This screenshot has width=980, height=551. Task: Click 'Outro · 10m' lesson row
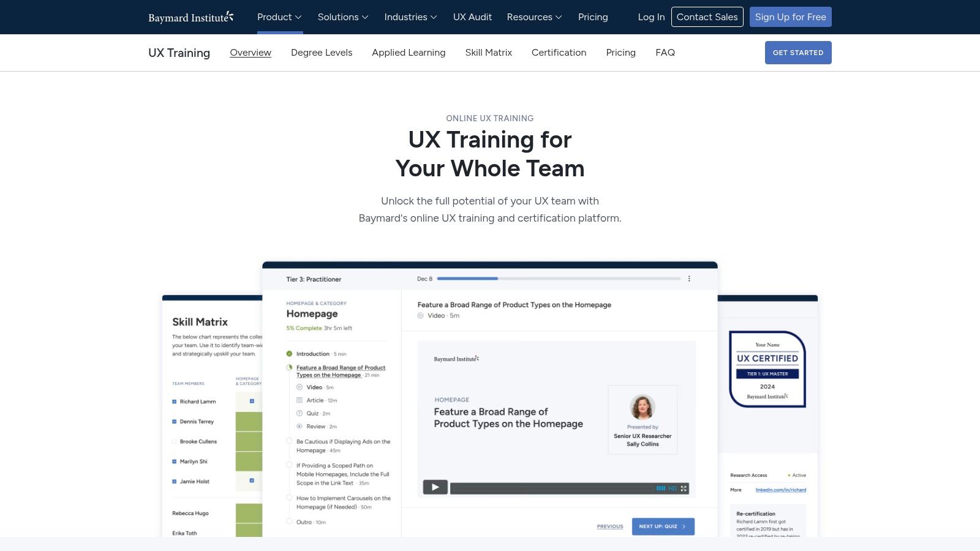click(x=311, y=522)
